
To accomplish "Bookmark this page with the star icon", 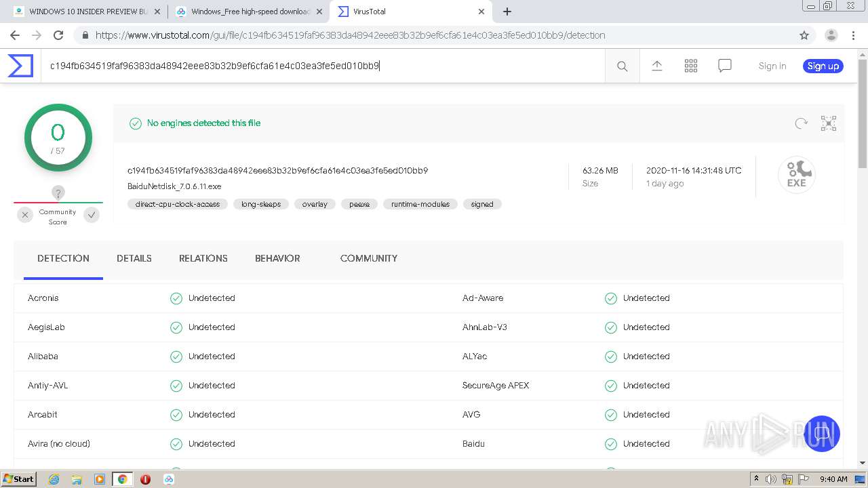I will [804, 35].
